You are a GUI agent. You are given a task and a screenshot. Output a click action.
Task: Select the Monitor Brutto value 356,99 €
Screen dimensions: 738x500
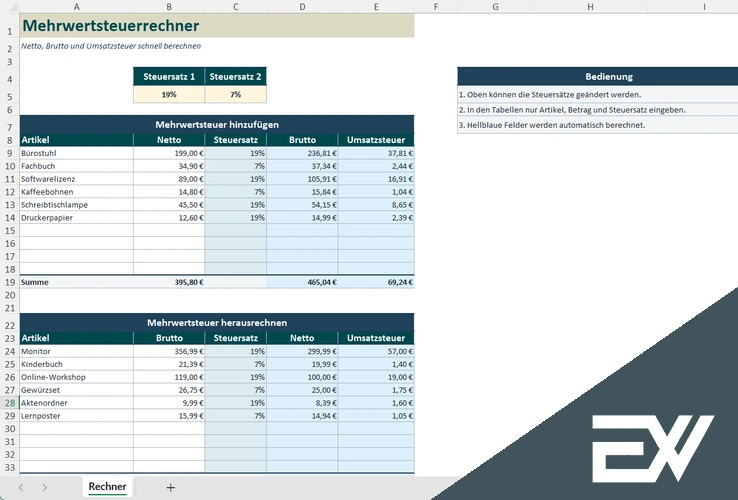coord(169,352)
